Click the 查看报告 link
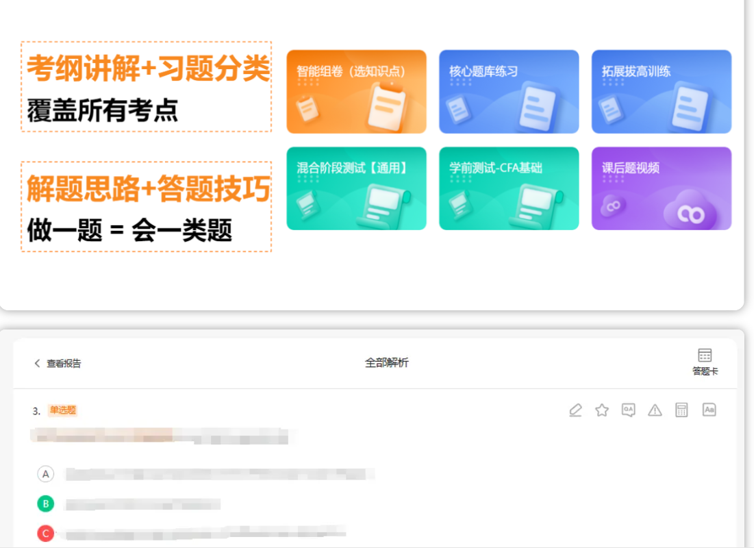Viewport: 756px width, 548px height. coord(64,364)
